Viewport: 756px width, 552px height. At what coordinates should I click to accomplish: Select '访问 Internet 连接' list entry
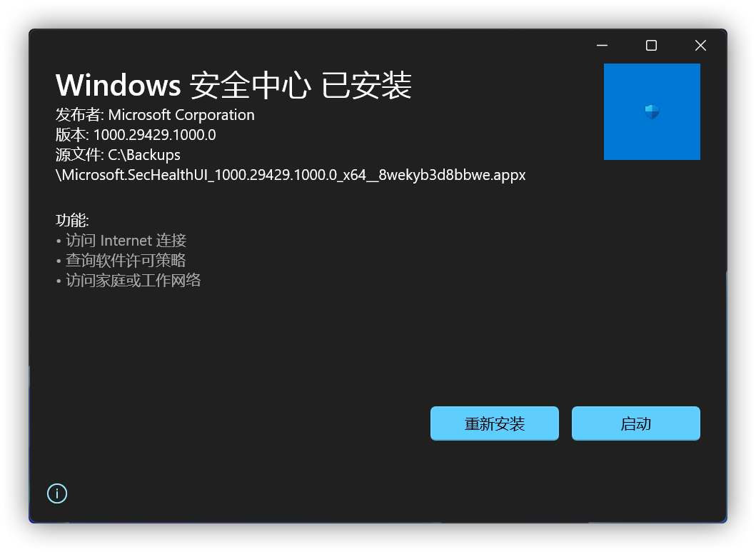[x=124, y=240]
